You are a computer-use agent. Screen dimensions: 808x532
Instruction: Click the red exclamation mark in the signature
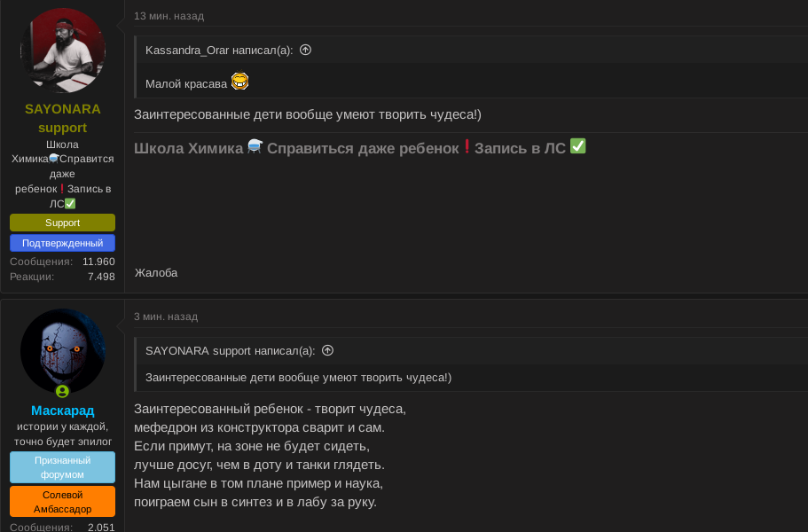tap(467, 146)
